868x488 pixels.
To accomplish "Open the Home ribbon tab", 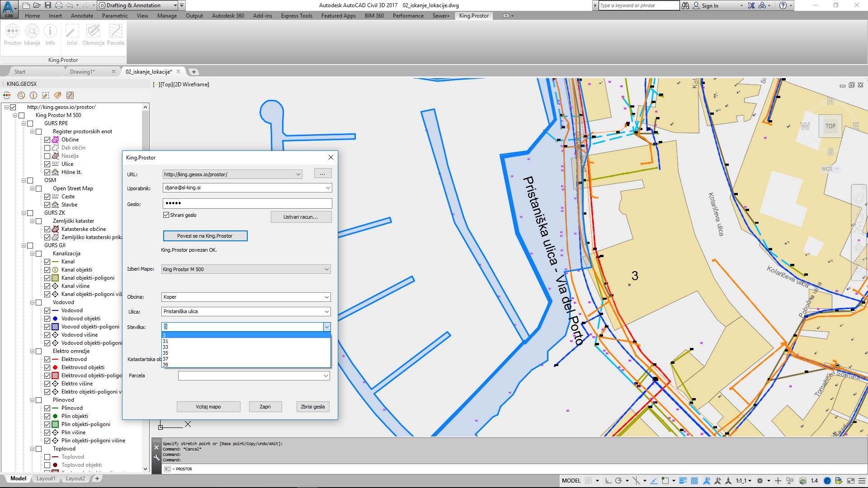I will coord(33,16).
